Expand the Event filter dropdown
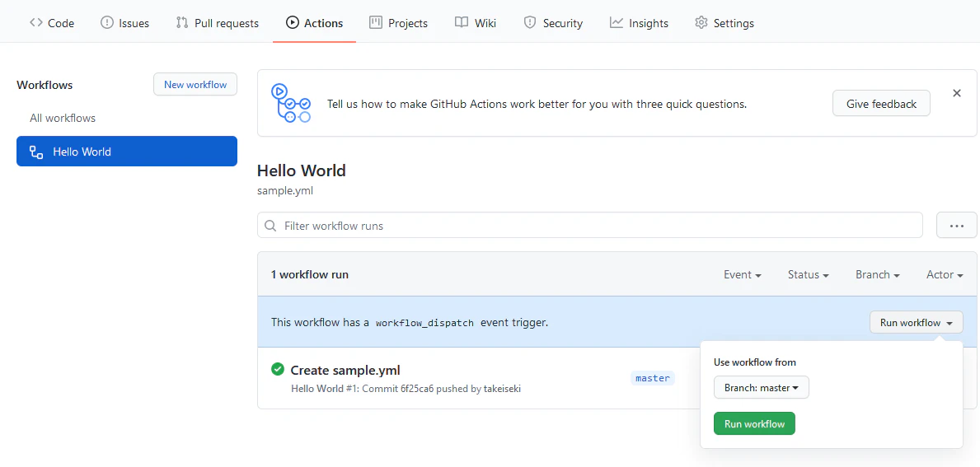The width and height of the screenshot is (980, 467). click(x=743, y=275)
